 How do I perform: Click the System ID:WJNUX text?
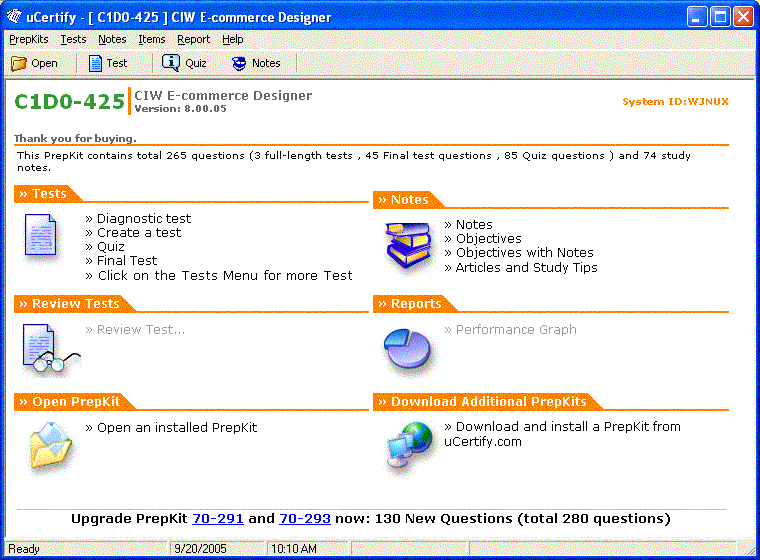[x=675, y=102]
